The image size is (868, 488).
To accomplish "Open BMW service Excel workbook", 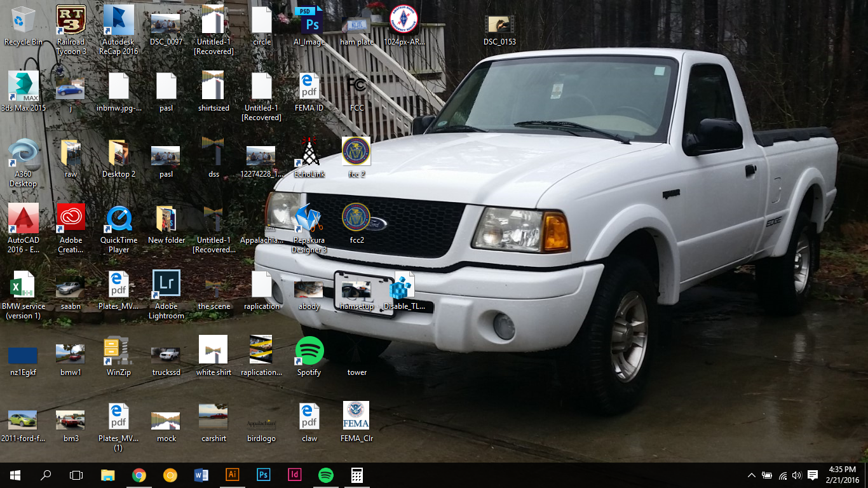I will (x=24, y=295).
